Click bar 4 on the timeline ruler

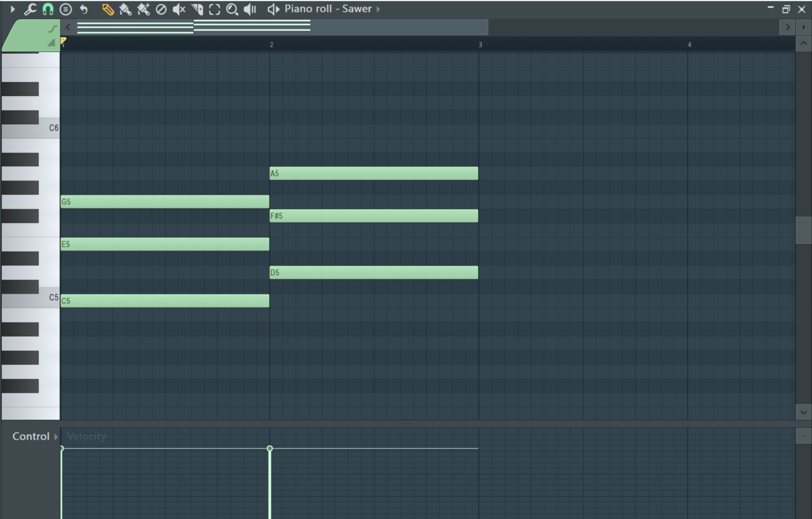689,45
